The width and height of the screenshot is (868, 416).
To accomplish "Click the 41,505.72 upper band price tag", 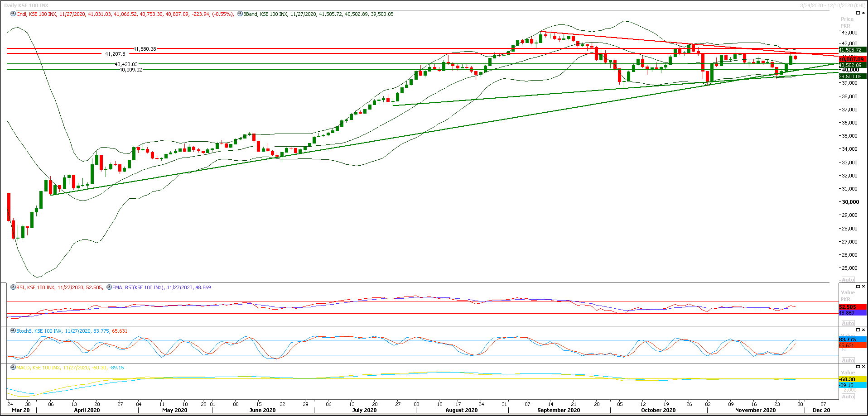I will [853, 50].
